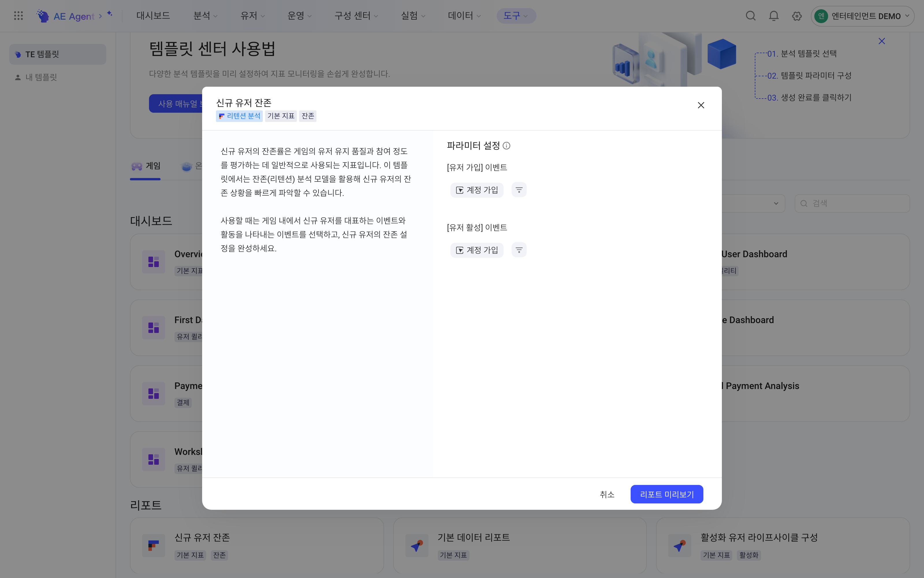
Task: Click the 사용 매뉴얼 button
Action: point(176,103)
